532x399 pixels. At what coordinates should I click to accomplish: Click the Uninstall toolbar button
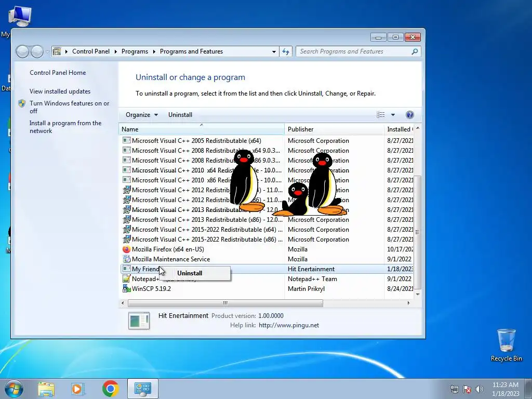coord(180,115)
